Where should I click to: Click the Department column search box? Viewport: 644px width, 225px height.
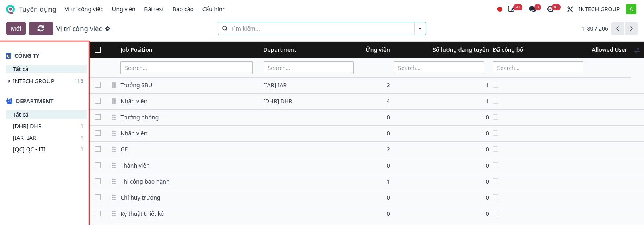309,68
